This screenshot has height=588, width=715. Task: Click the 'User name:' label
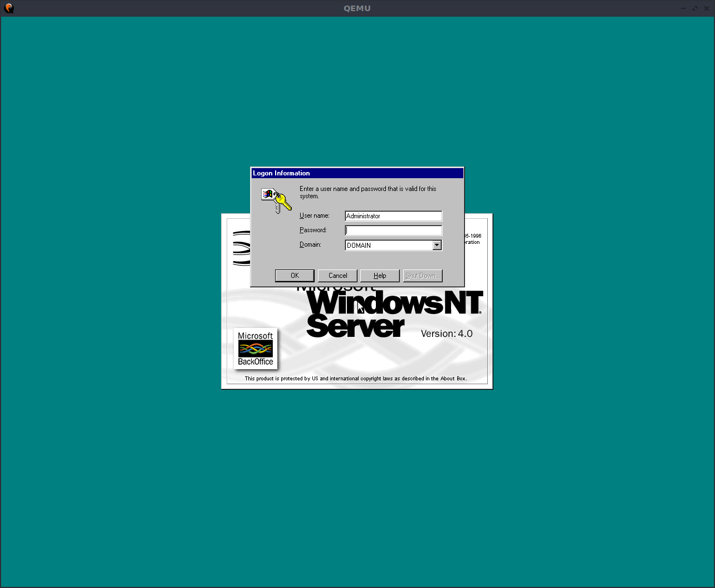(x=315, y=215)
